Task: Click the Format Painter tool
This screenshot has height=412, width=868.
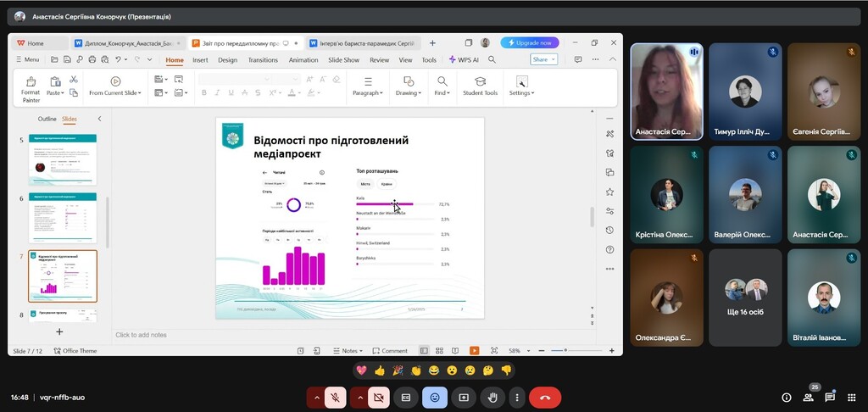Action: (x=31, y=87)
